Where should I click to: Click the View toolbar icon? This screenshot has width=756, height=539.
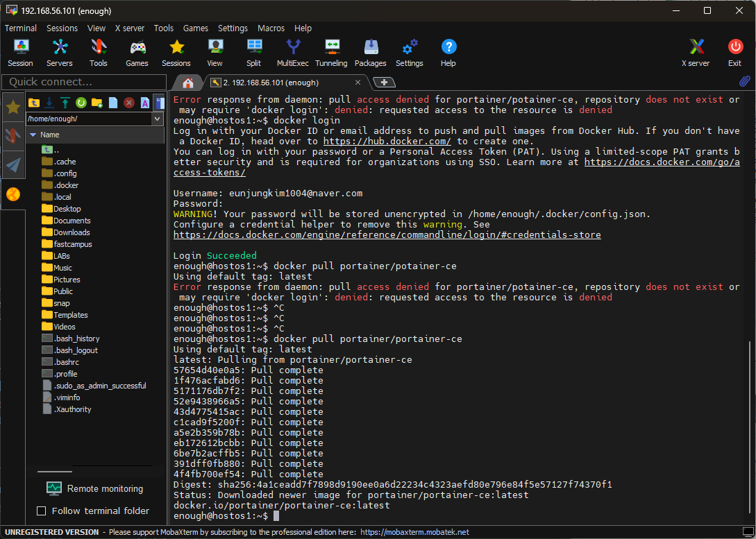215,53
